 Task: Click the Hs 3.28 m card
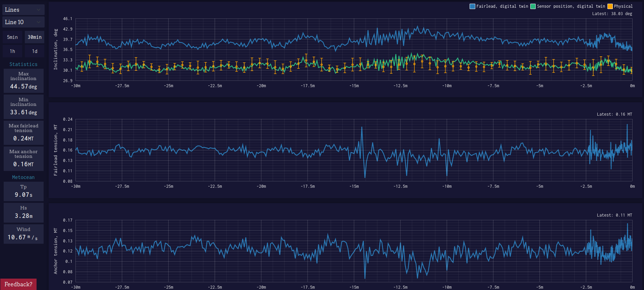(23, 213)
